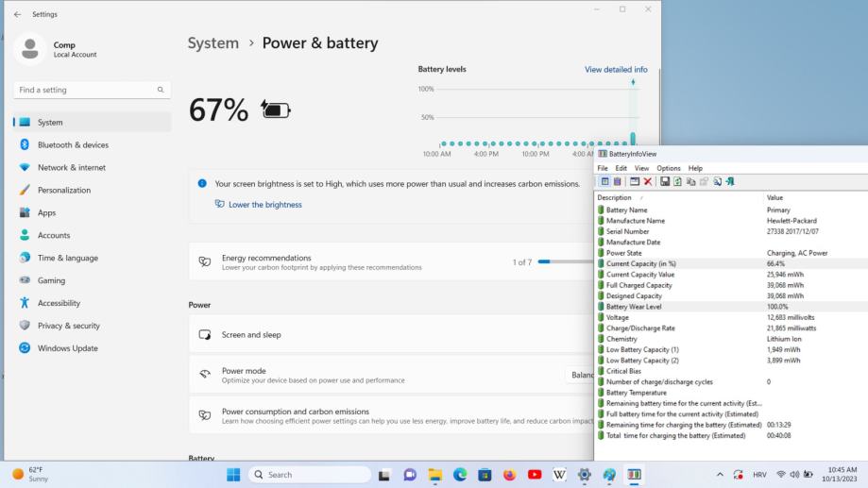Viewport: 868px width, 488px height.
Task: Click the Find a setting search box
Action: tap(92, 90)
